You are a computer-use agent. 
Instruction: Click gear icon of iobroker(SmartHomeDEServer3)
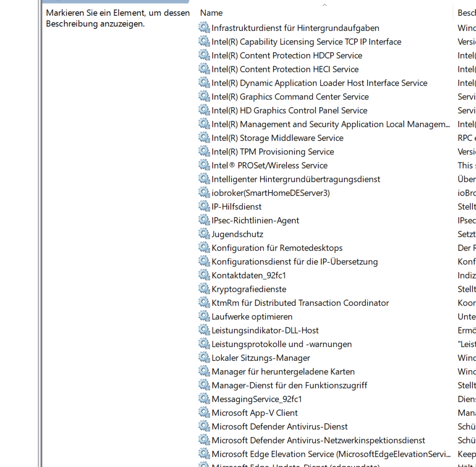click(204, 193)
